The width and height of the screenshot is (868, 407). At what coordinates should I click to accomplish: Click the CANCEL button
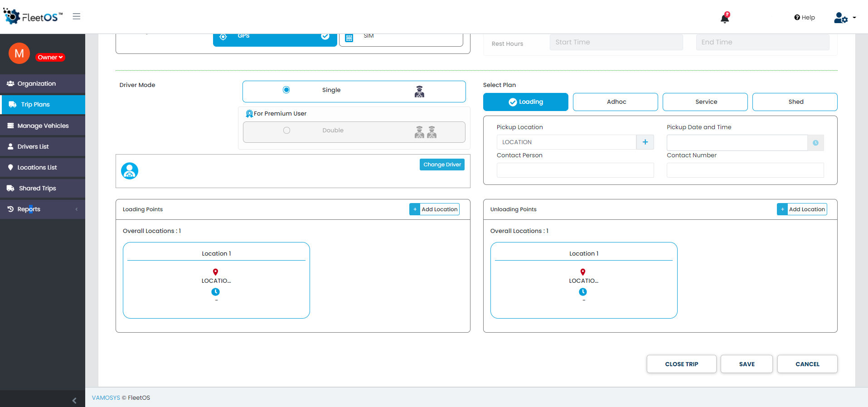click(x=807, y=364)
